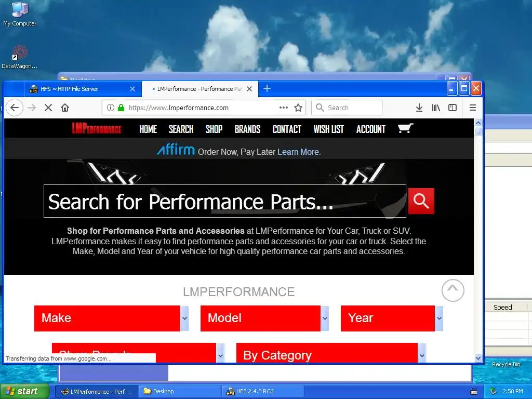The height and width of the screenshot is (399, 532).
Task: Click the network tray icon near clock
Action: 493,391
